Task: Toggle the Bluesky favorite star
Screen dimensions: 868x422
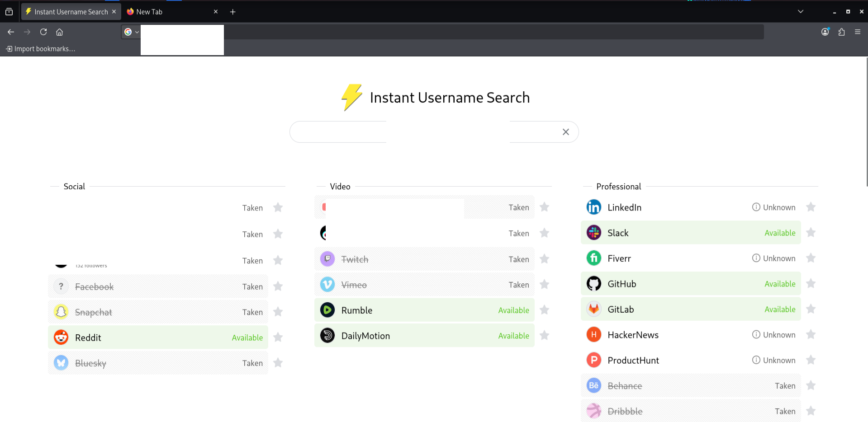Action: pyautogui.click(x=278, y=363)
